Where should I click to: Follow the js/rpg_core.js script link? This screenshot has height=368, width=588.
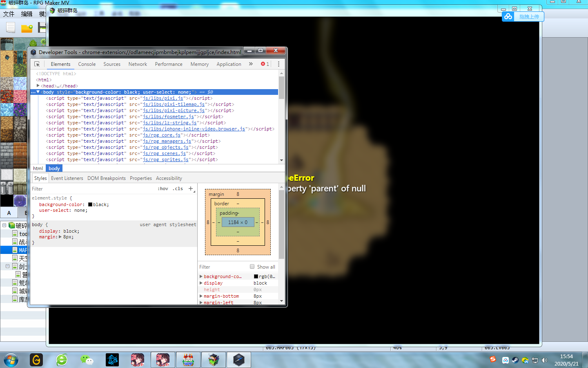click(162, 135)
